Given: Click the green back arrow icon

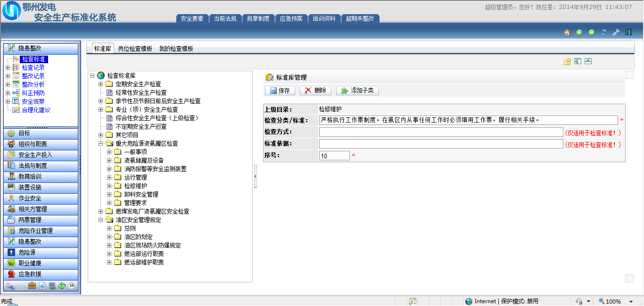Looking at the screenshot, I should tap(579, 33).
